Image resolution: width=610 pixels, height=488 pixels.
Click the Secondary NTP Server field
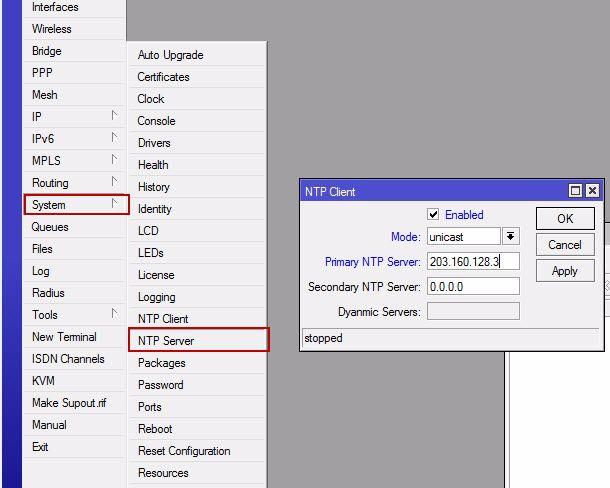[x=473, y=287]
